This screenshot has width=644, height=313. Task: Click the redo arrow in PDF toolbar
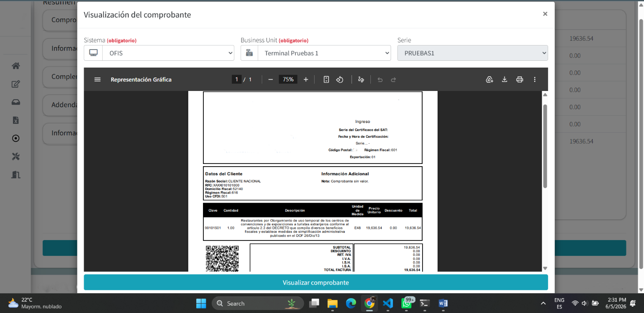[393, 80]
